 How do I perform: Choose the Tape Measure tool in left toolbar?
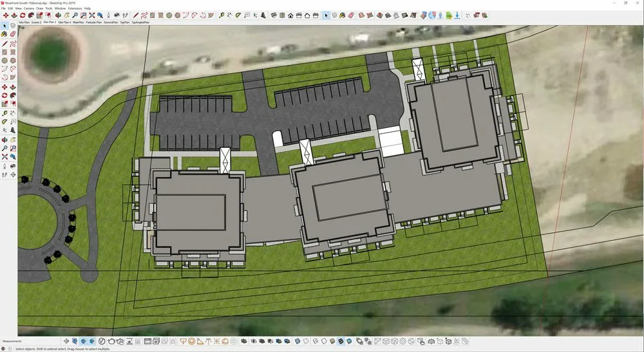5,113
